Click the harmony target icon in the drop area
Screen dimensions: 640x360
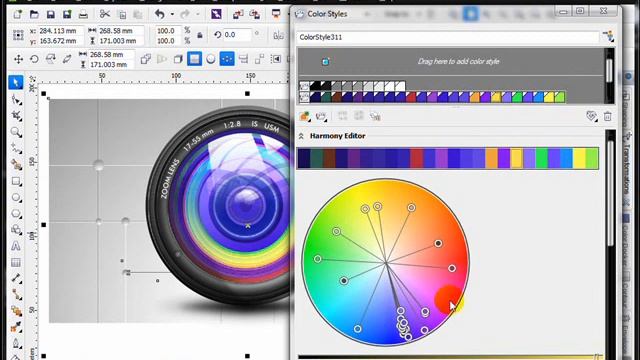pos(325,62)
